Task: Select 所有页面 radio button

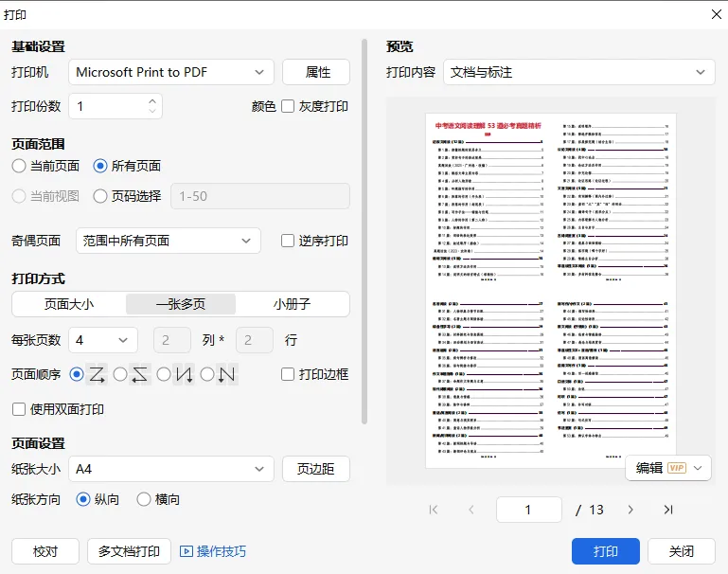Action: 100,166
